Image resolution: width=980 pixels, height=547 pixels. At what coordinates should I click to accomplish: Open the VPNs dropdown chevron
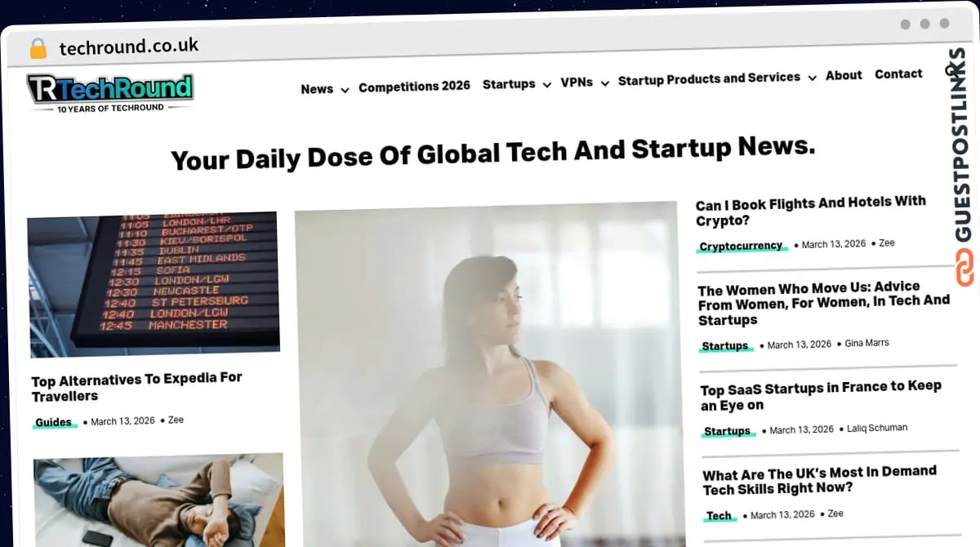click(x=604, y=83)
